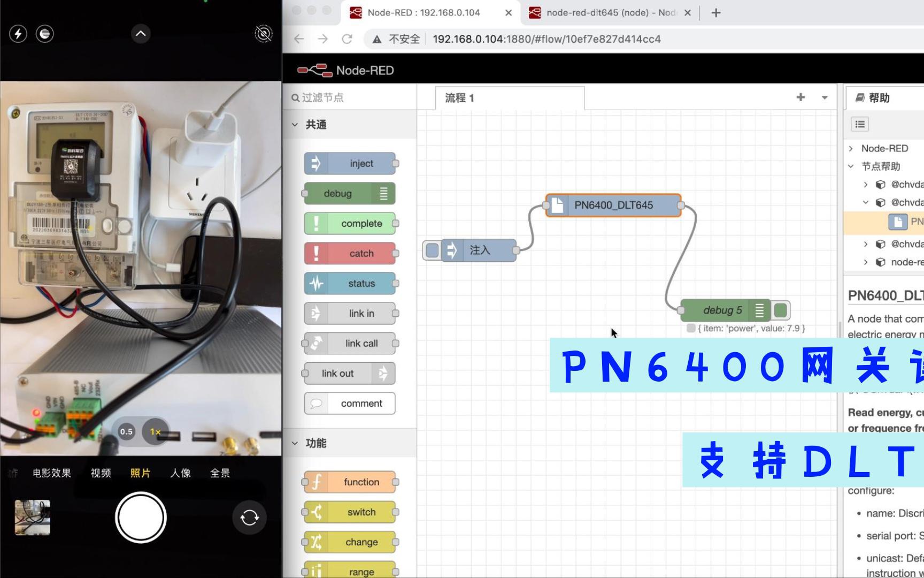The height and width of the screenshot is (578, 924).
Task: Toggle debug 5 node output button
Action: tap(781, 310)
